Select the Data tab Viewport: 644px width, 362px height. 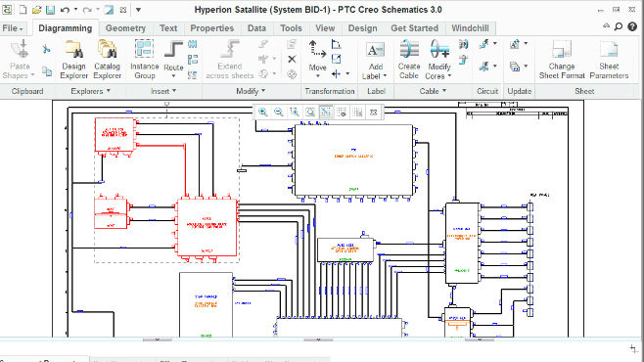coord(256,28)
